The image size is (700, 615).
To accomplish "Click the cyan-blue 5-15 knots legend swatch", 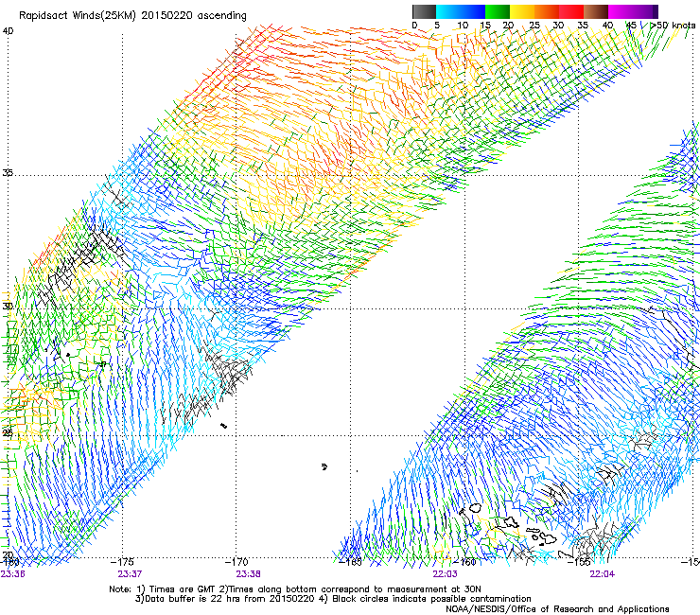I will click(461, 11).
